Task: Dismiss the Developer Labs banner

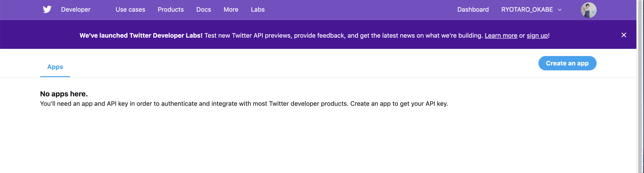Action: point(623,35)
